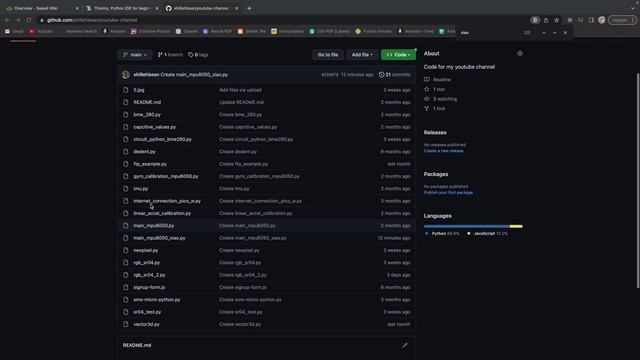The image size is (640, 360).
Task: Expand the Add file dropdown
Action: tap(362, 55)
